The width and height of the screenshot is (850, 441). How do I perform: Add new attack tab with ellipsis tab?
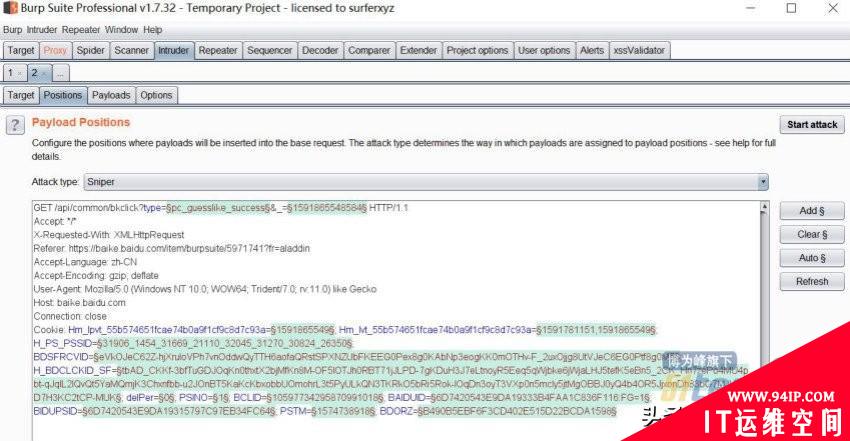pos(60,73)
